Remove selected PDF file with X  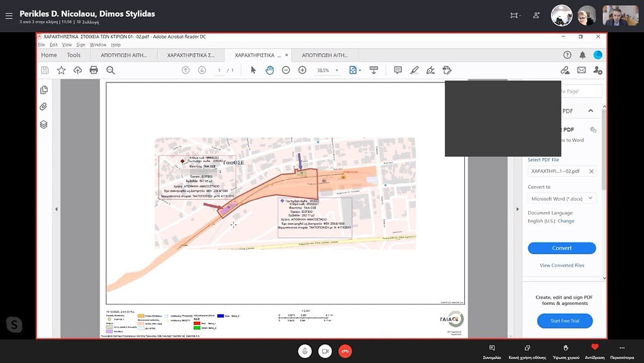[591, 172]
